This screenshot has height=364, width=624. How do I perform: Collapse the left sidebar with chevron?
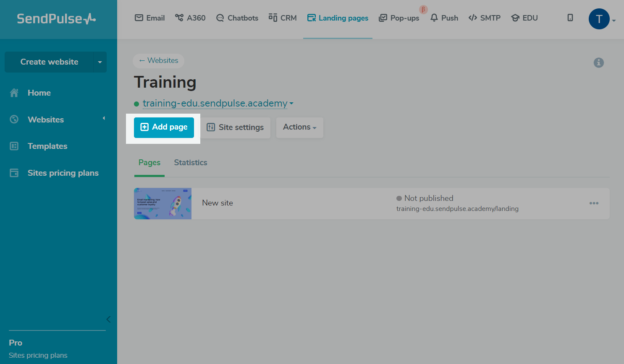tap(108, 320)
